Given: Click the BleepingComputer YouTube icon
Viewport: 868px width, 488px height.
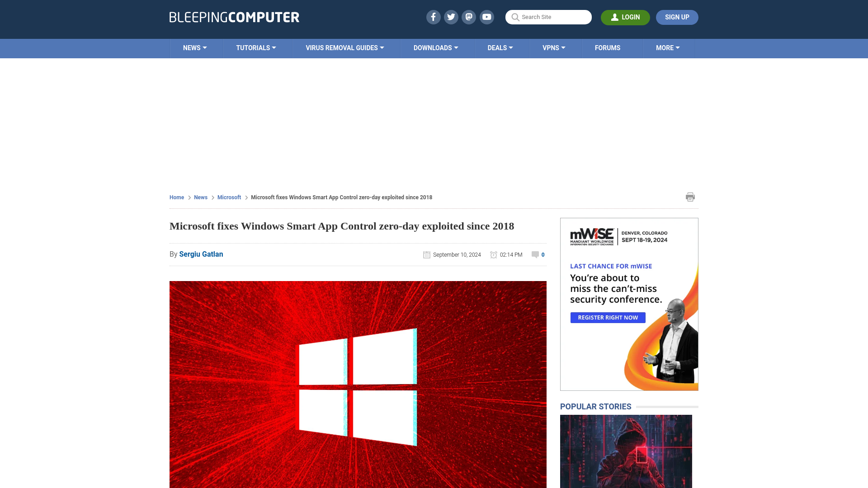Looking at the screenshot, I should 487,17.
